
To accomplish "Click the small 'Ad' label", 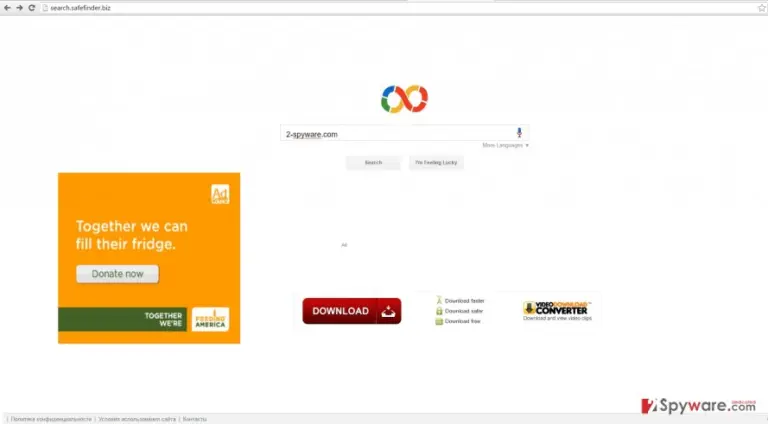I will click(x=344, y=245).
